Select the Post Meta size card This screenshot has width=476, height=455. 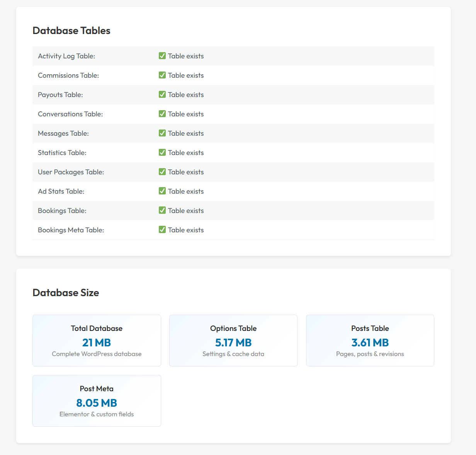click(x=97, y=400)
